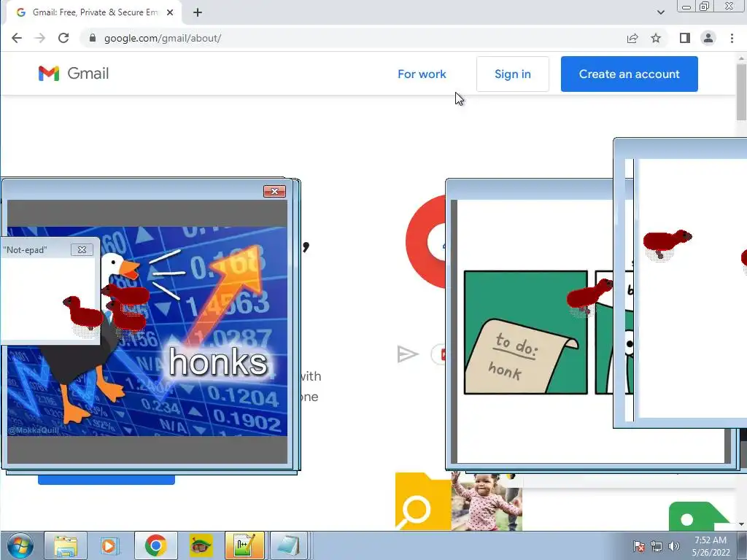747x560 pixels.
Task: Expand the tab search chevron
Action: [x=661, y=12]
